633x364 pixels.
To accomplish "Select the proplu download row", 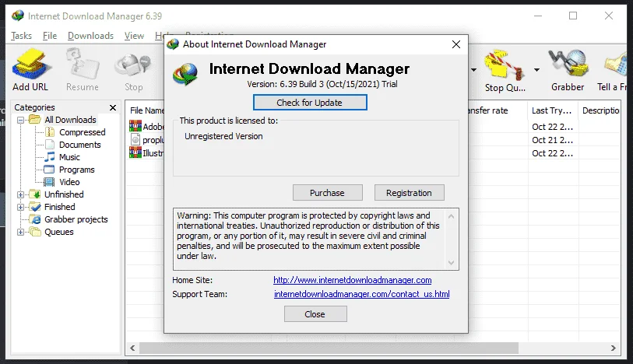I will [x=147, y=140].
